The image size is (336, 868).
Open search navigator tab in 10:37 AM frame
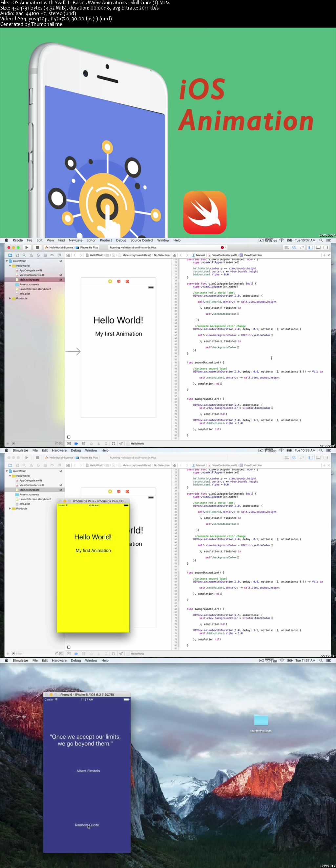(24, 255)
